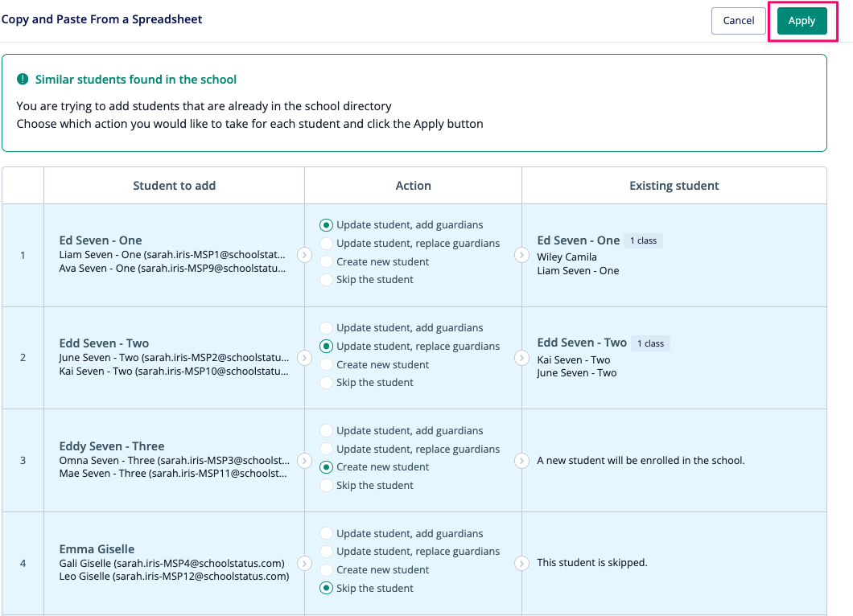
Task: Click arrow icon right of Eddy Seven - Three guardians
Action: click(304, 461)
